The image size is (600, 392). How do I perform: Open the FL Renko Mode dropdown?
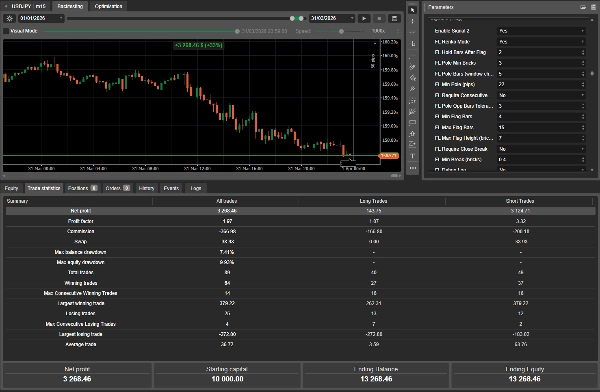[x=541, y=42]
